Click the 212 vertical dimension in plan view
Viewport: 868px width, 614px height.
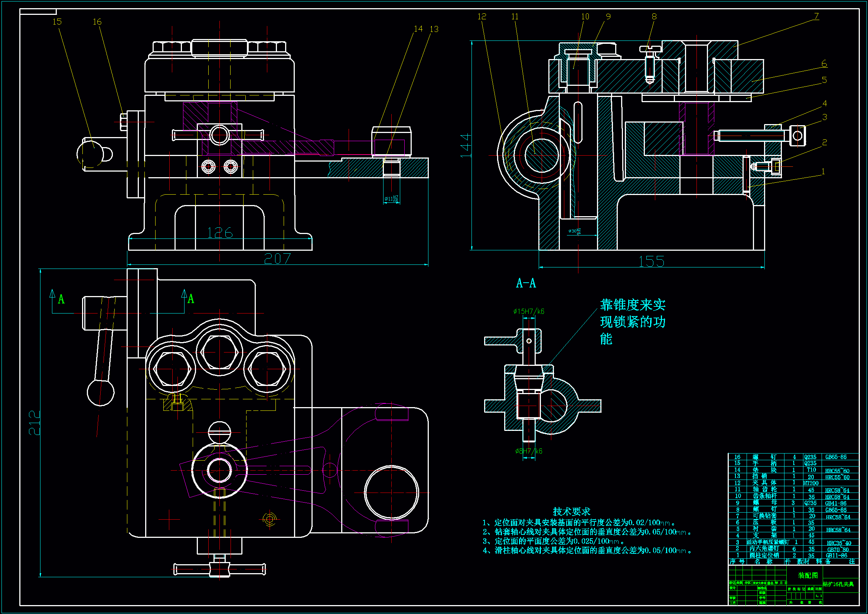(35, 423)
